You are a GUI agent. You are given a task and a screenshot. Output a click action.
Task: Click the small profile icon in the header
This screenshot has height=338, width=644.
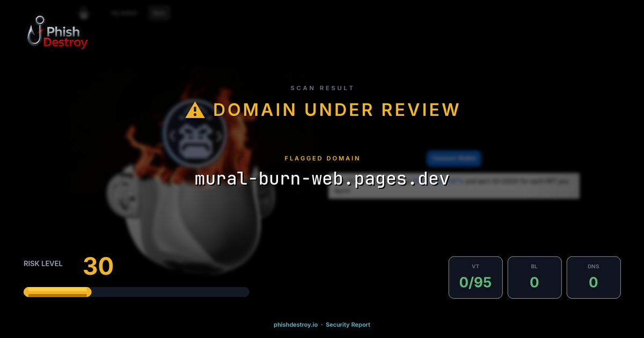[83, 14]
